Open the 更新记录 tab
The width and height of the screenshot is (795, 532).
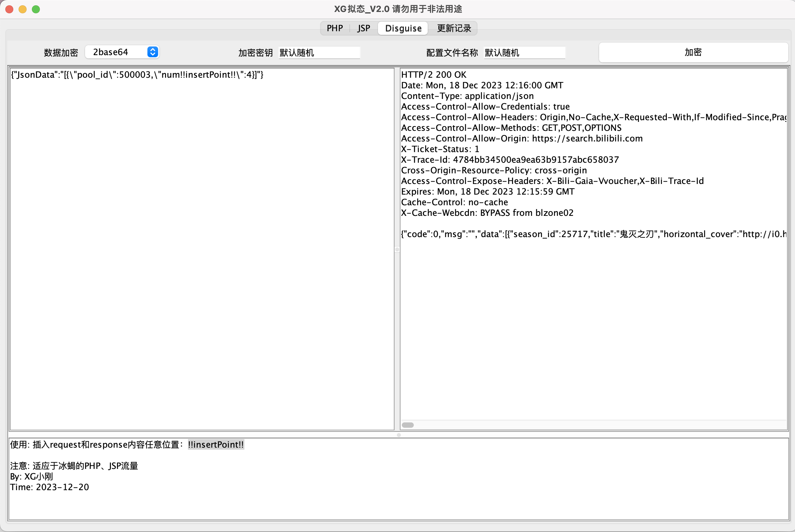(x=454, y=28)
